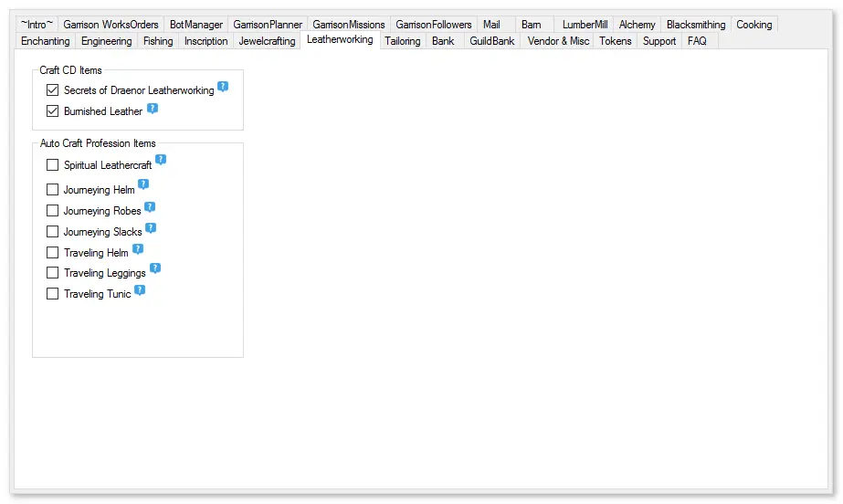The width and height of the screenshot is (843, 504).
Task: Select the Inscription tab
Action: coord(205,41)
